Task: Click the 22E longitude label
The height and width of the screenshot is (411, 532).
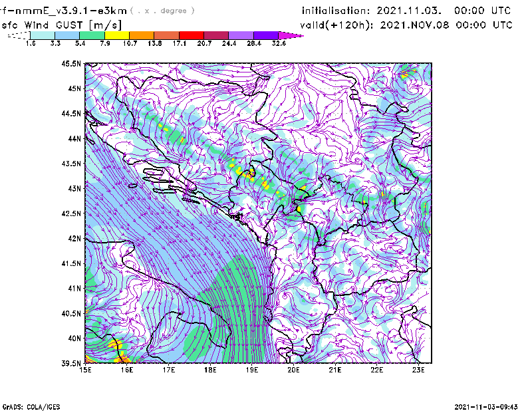Action: coord(376,370)
